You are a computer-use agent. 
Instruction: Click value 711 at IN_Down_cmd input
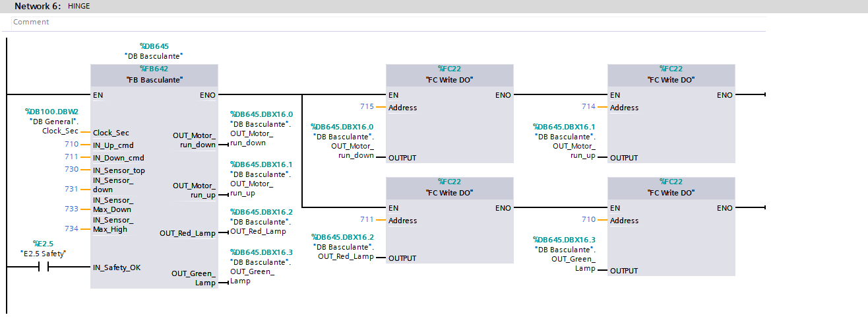(71, 157)
